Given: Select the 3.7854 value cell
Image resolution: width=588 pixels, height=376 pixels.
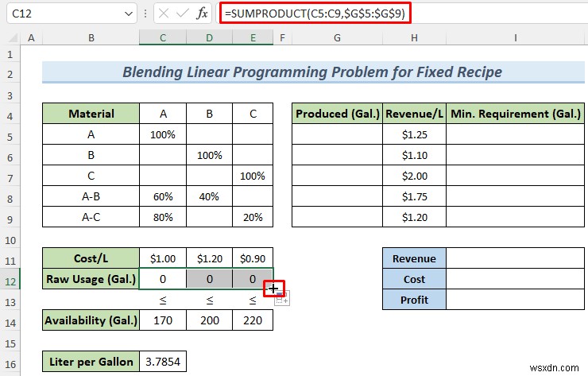Looking at the screenshot, I should (x=163, y=362).
